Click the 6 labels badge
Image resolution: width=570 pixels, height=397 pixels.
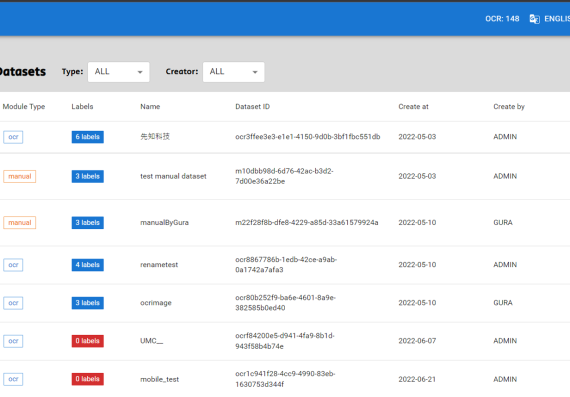(x=88, y=137)
